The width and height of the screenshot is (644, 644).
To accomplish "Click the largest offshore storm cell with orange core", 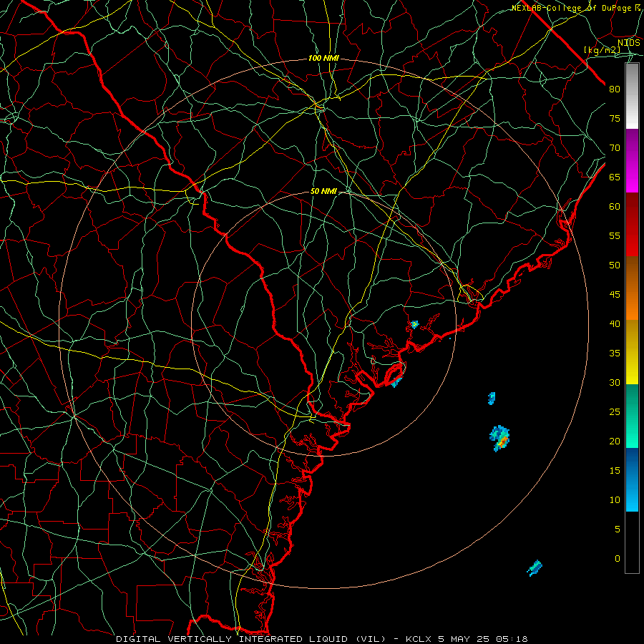I will tap(500, 438).
